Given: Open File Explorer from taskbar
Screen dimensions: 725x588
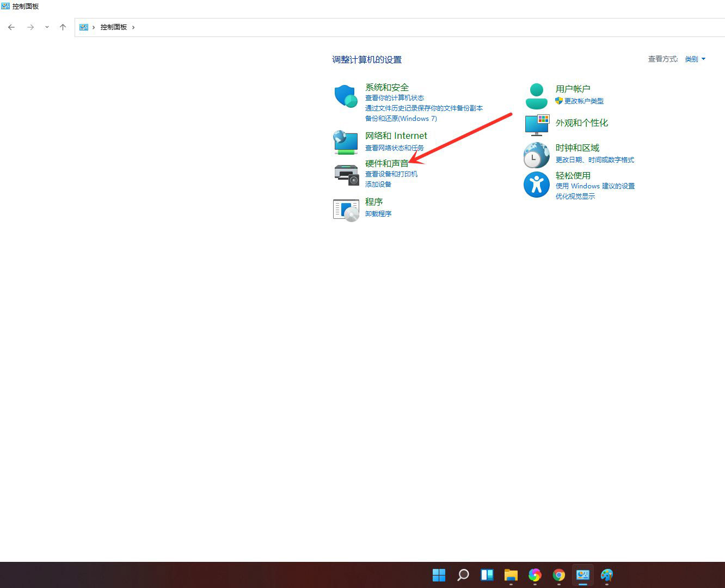Looking at the screenshot, I should pos(511,575).
